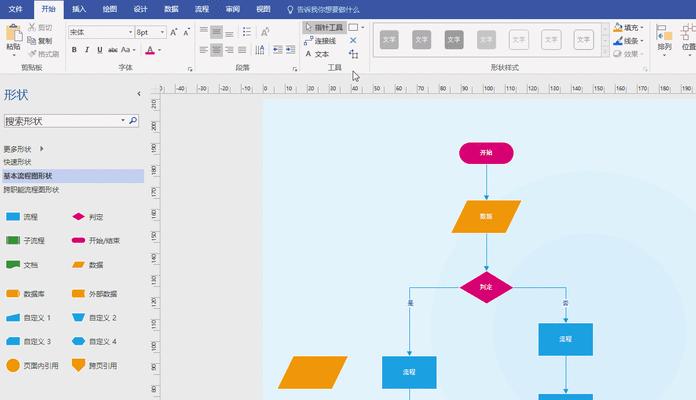Click the increase indent icon
Image resolution: width=696 pixels, height=400 pixels.
pyautogui.click(x=290, y=50)
